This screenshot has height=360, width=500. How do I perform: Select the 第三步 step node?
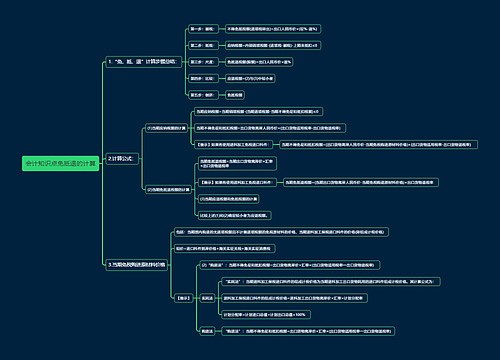(203, 62)
